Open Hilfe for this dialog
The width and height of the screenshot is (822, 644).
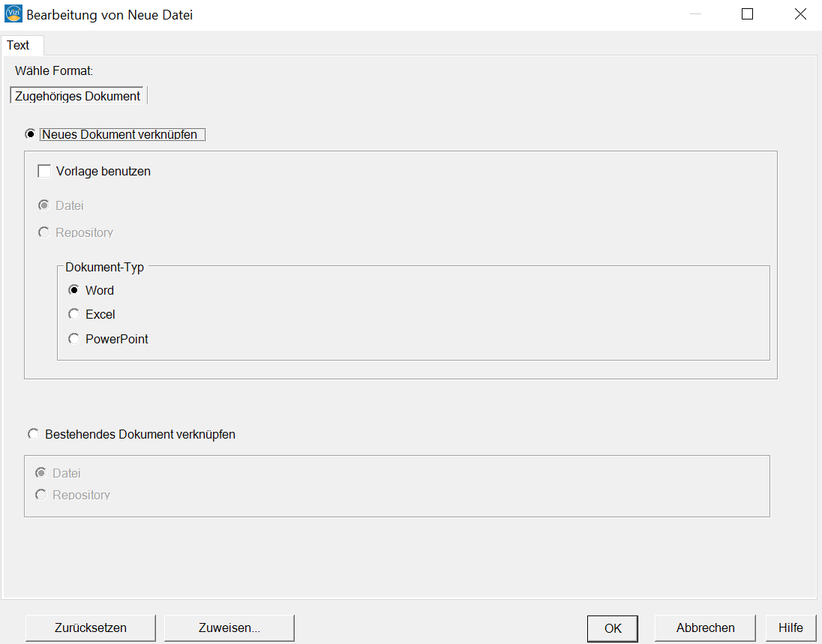pos(790,628)
